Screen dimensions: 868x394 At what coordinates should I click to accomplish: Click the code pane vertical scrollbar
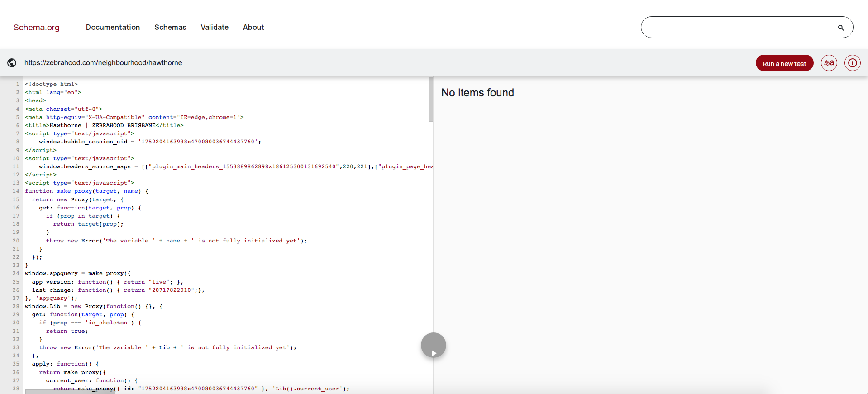click(x=430, y=100)
